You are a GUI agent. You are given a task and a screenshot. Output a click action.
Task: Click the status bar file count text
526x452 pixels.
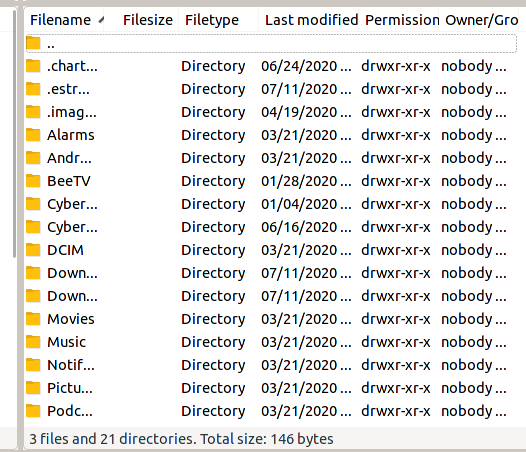[x=181, y=439]
